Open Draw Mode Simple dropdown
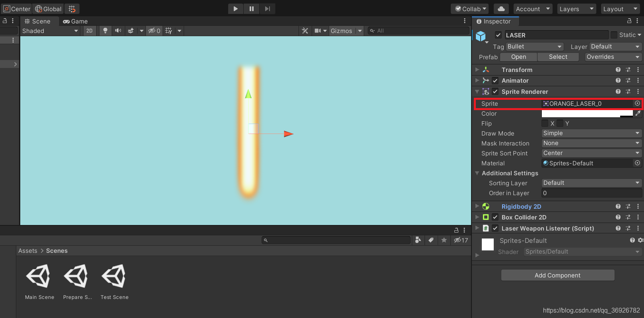This screenshot has height=318, width=644. 592,133
